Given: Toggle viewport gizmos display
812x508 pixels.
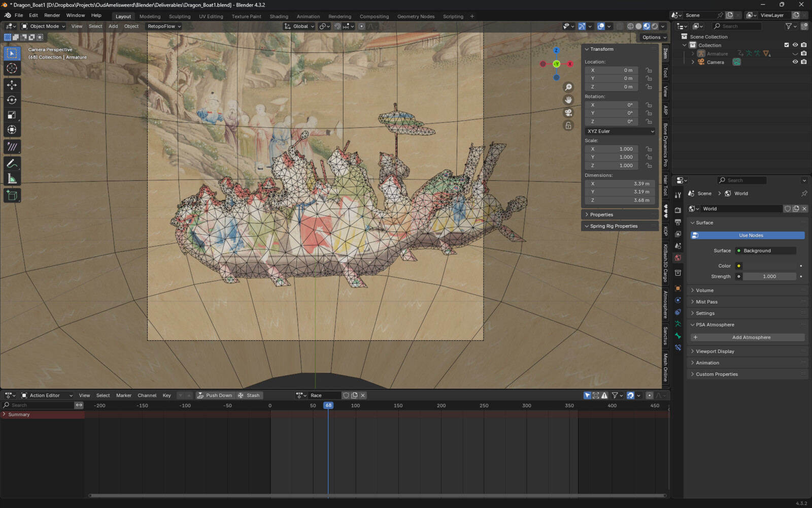Looking at the screenshot, I should [x=582, y=26].
